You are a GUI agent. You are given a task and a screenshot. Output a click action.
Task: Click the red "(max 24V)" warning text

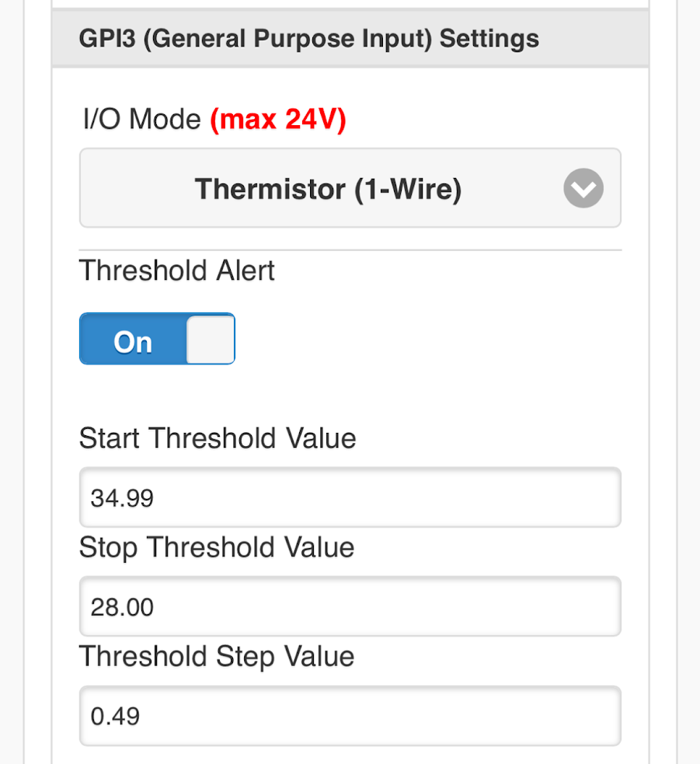(278, 120)
